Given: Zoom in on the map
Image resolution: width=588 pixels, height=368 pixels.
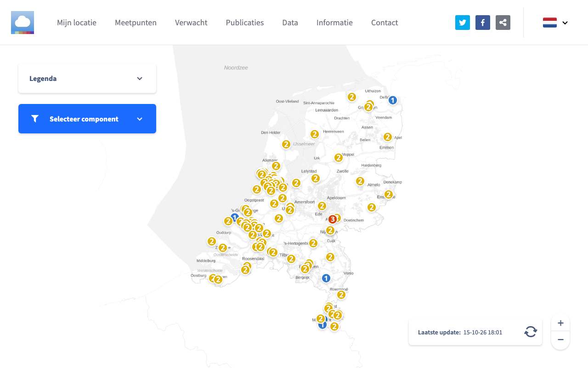Looking at the screenshot, I should pyautogui.click(x=560, y=323).
